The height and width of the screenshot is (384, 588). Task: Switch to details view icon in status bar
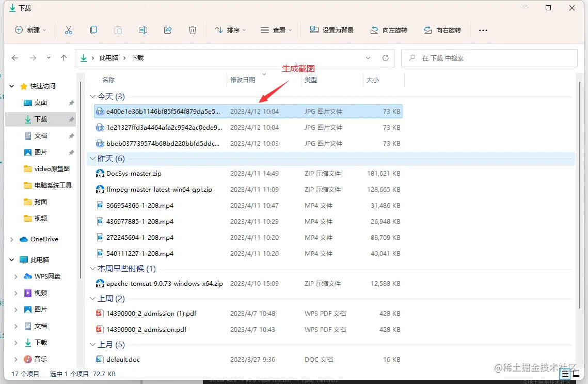(x=565, y=374)
